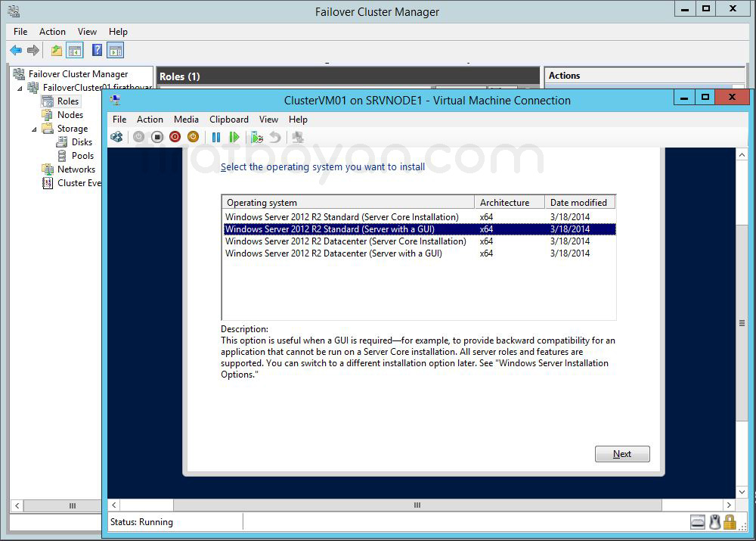Open the Clipboard menu

point(228,120)
